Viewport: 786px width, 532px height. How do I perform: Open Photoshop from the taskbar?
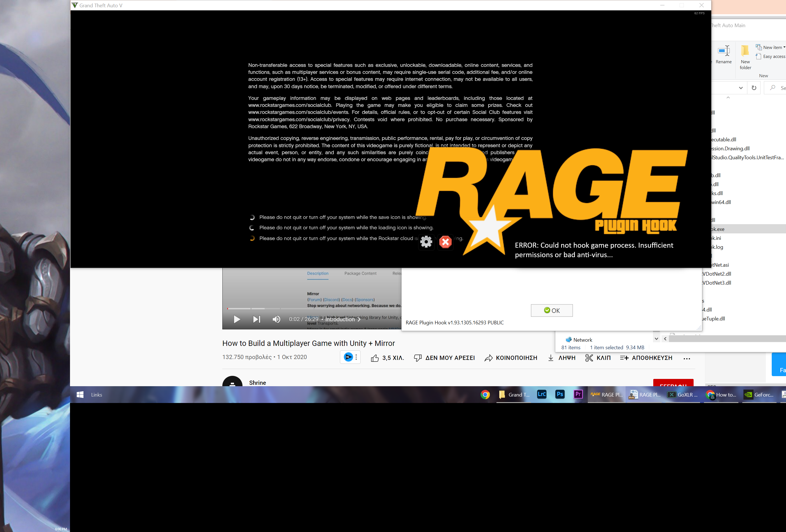coord(560,394)
